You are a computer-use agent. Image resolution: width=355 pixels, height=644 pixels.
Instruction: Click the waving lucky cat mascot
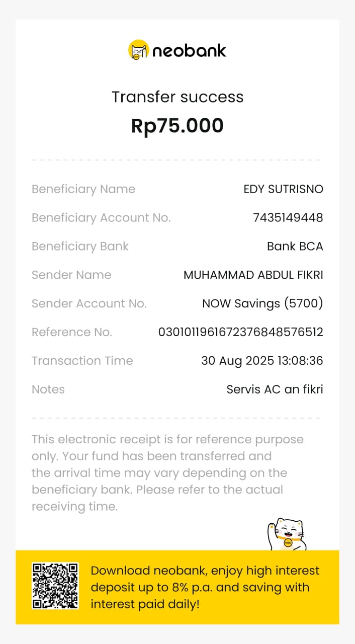coord(286,534)
